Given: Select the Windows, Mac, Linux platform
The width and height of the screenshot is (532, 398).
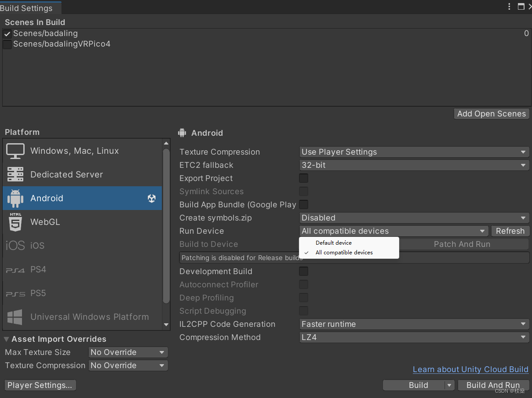Looking at the screenshot, I should [82, 151].
